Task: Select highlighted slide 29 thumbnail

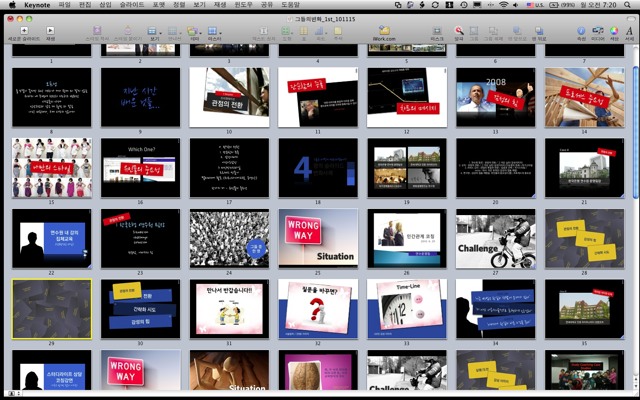Action: click(x=52, y=309)
